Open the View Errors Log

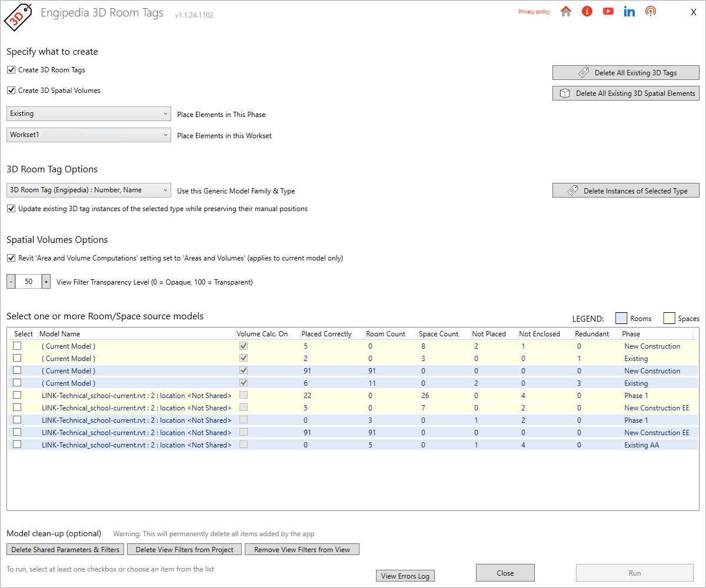[x=405, y=576]
